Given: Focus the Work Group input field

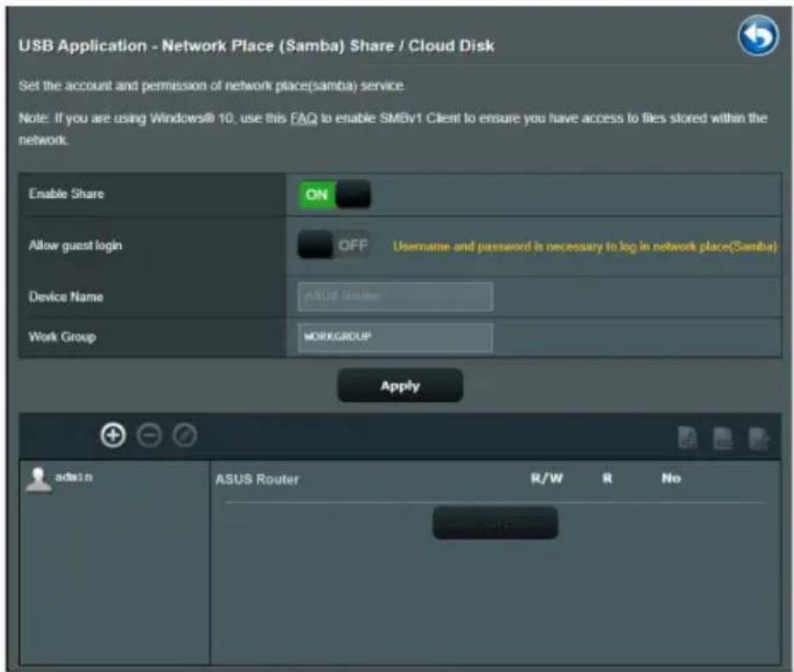Looking at the screenshot, I should pyautogui.click(x=395, y=337).
